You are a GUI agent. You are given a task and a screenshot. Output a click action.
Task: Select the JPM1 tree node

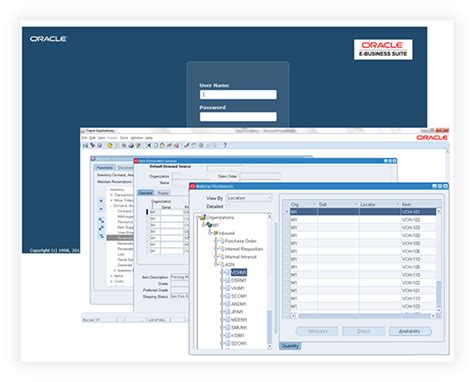coord(237,312)
